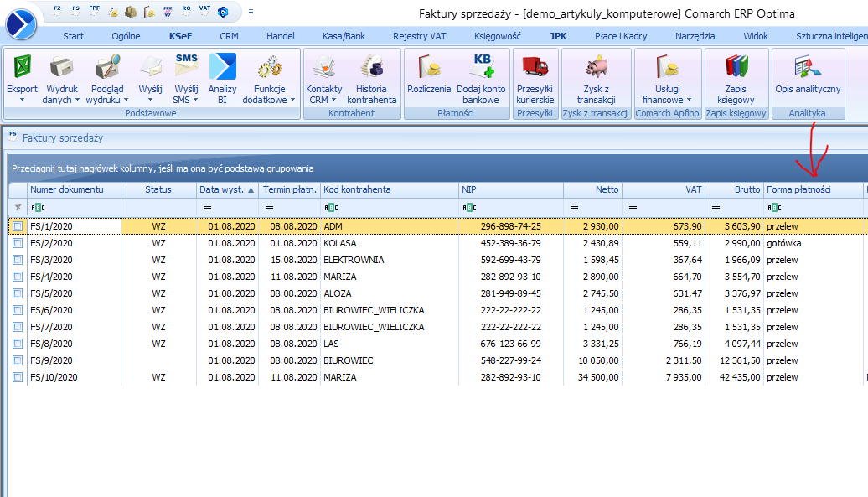Click the book-with-coins quick access icon
868x497 pixels.
click(149, 11)
